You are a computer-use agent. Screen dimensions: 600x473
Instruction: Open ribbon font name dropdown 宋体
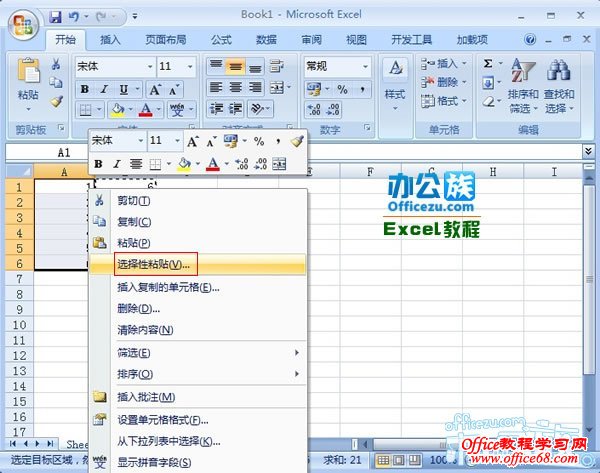coord(150,67)
